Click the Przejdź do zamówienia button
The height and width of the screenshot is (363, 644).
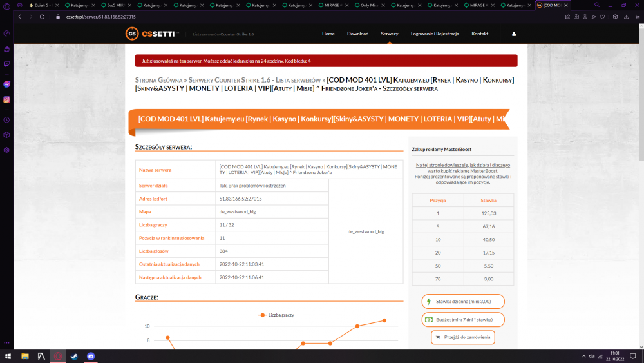point(463,337)
